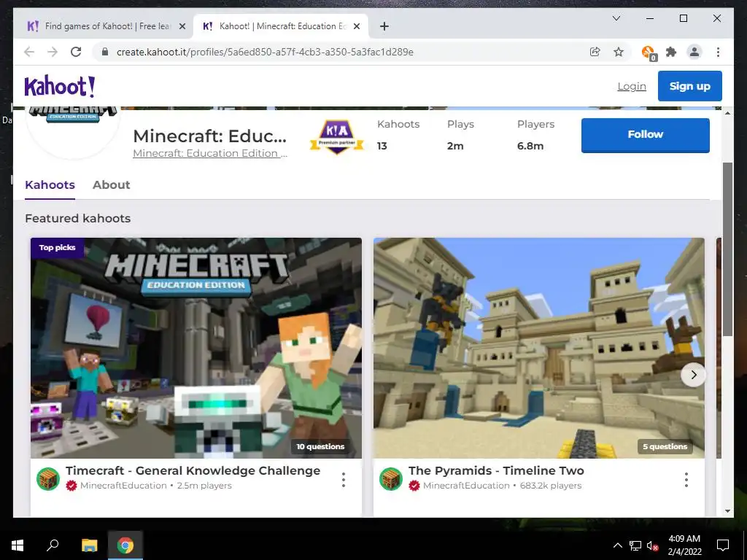Open Timecraft - General Knowledge Challenge title
747x560 pixels.
[x=193, y=470]
